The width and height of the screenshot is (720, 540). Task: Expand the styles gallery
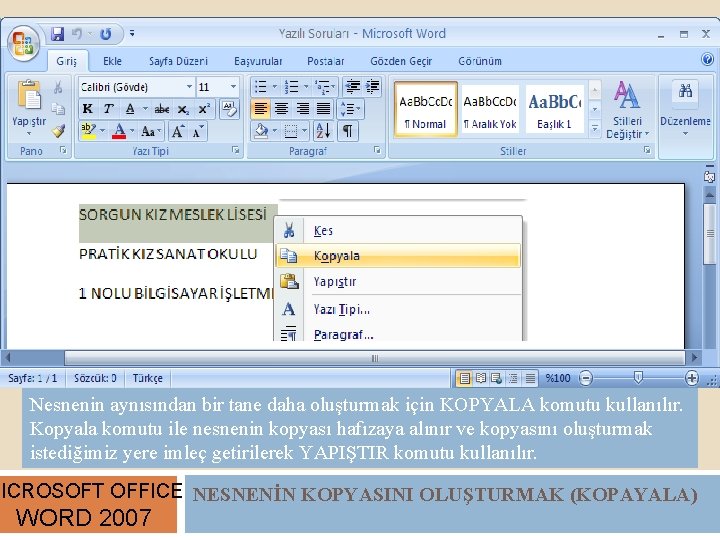click(x=595, y=128)
